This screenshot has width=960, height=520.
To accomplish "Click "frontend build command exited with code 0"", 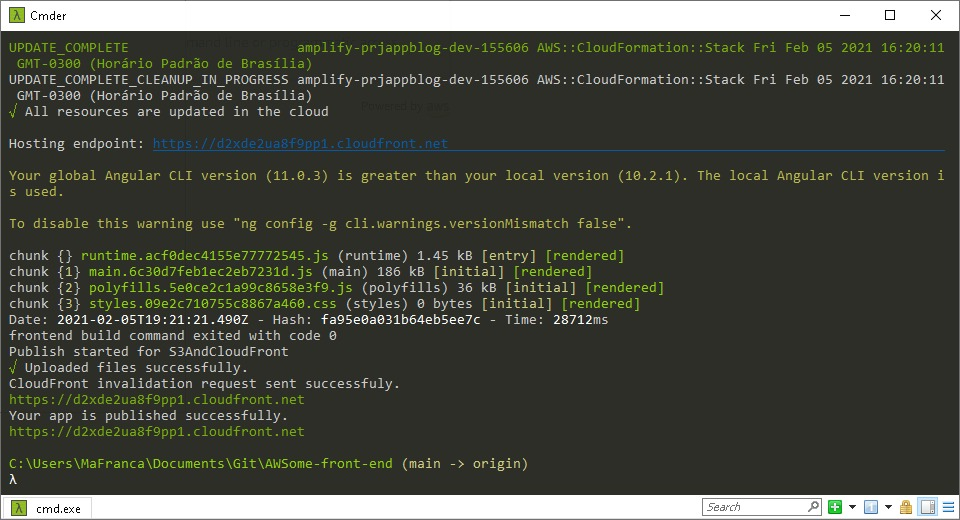I will point(173,335).
